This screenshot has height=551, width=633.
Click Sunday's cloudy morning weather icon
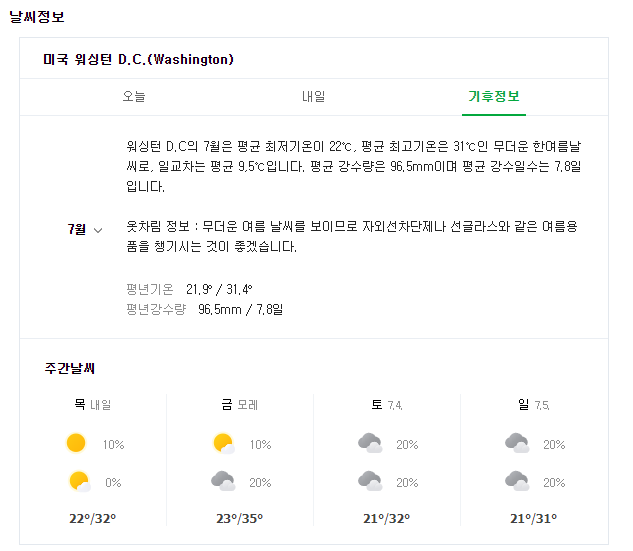(517, 443)
